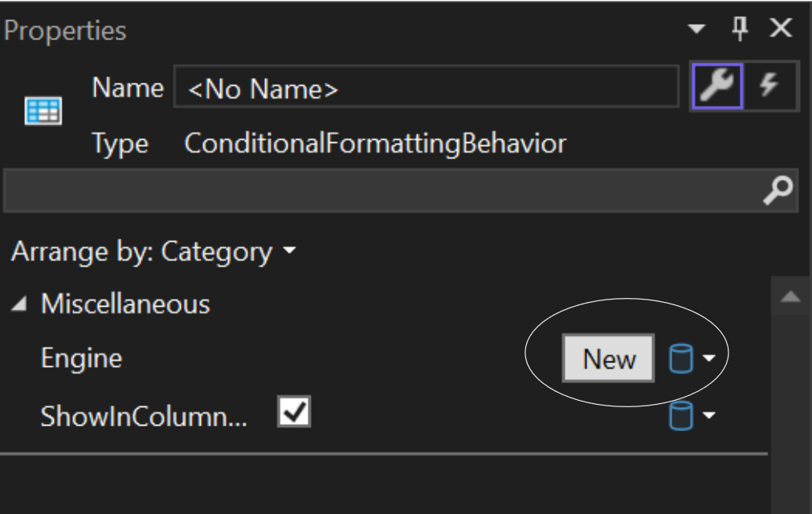812x514 pixels.
Task: Switch to the Properties wrench view
Action: [718, 85]
